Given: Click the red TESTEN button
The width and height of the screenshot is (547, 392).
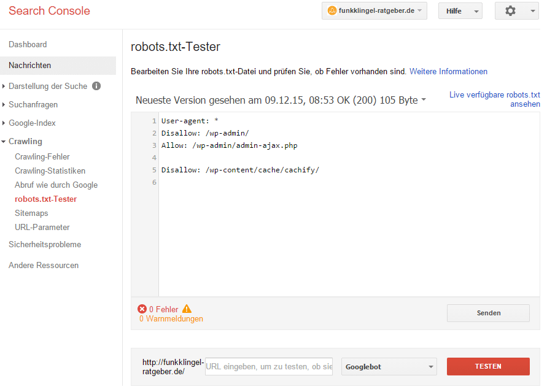Looking at the screenshot, I should 488,366.
